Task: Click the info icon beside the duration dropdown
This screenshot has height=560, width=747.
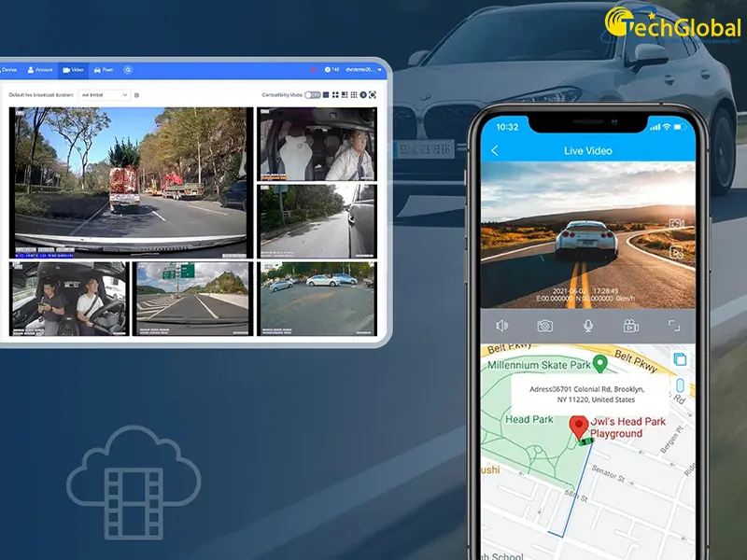Action: [x=136, y=95]
